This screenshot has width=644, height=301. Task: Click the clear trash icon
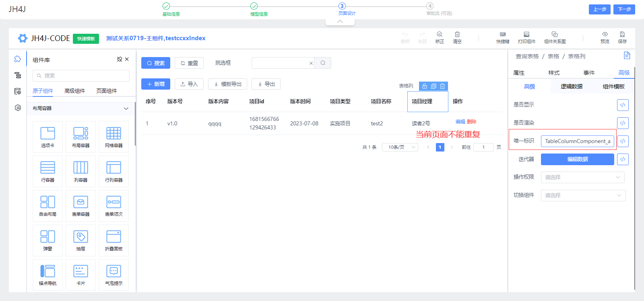click(x=457, y=35)
